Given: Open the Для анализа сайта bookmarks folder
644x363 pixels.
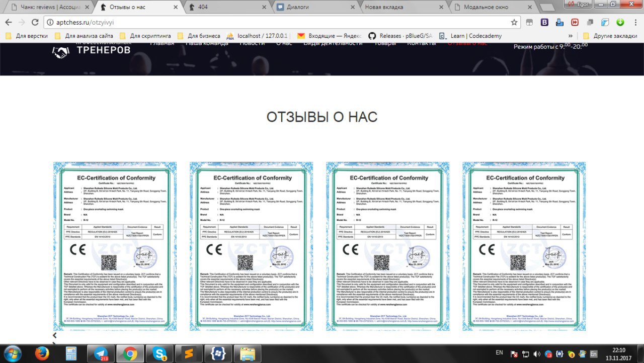Looking at the screenshot, I should coord(84,36).
